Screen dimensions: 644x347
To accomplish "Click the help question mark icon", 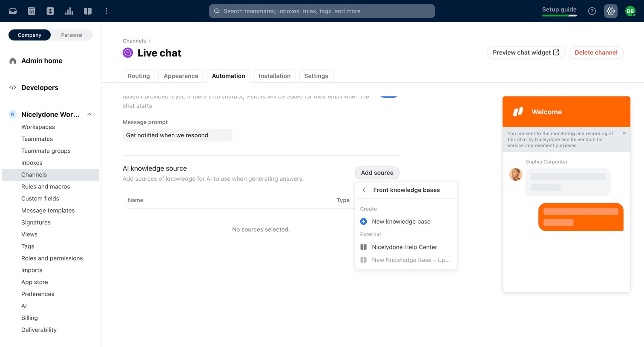I will 592,11.
